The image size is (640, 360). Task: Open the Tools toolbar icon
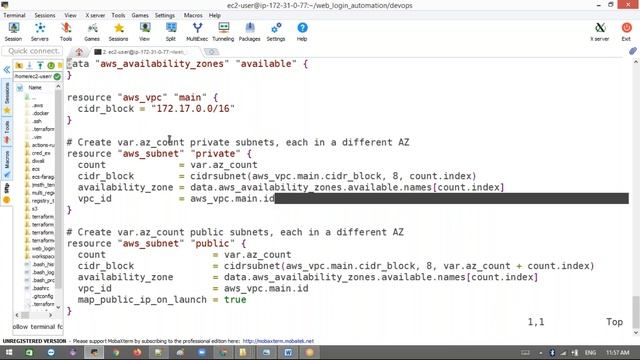[66, 31]
